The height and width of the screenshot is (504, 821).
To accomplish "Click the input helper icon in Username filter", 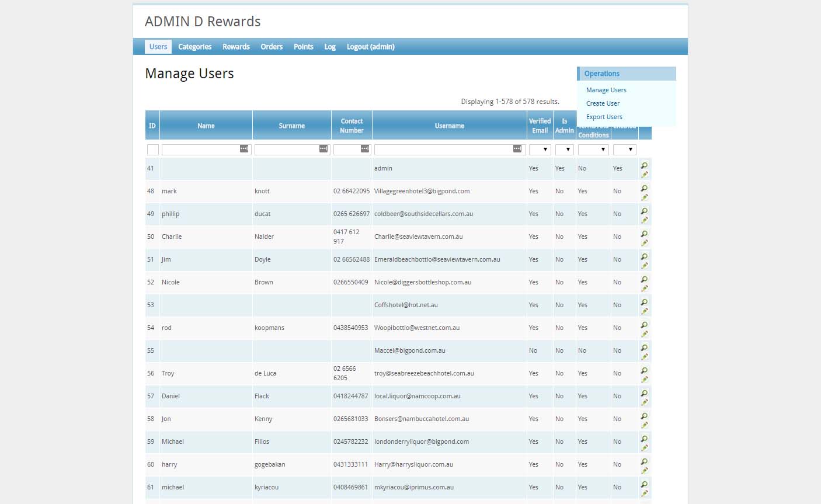I will click(x=516, y=149).
